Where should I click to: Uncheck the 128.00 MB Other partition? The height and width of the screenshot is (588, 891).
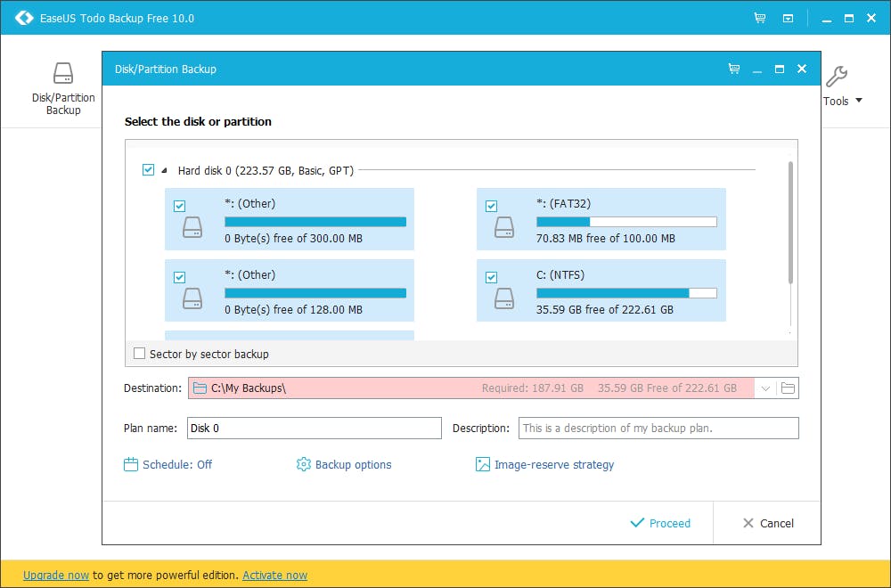click(x=180, y=277)
